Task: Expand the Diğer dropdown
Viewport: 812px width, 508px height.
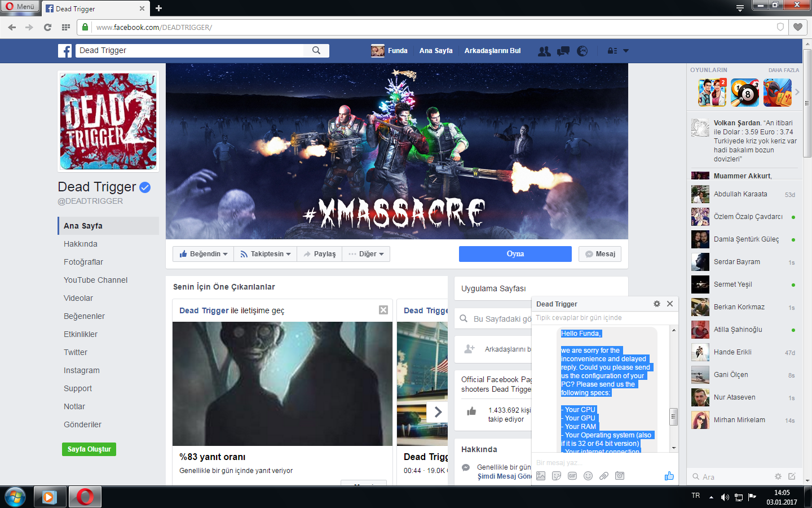Action: (366, 254)
